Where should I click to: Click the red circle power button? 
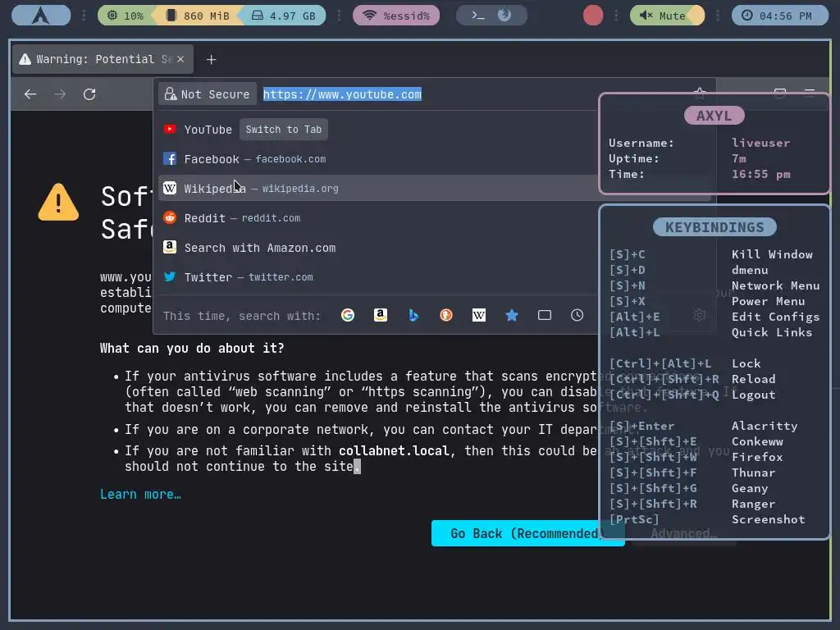(593, 16)
